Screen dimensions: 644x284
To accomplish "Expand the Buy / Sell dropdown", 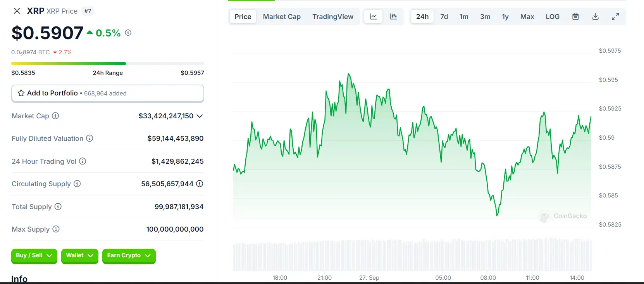I will [x=34, y=256].
